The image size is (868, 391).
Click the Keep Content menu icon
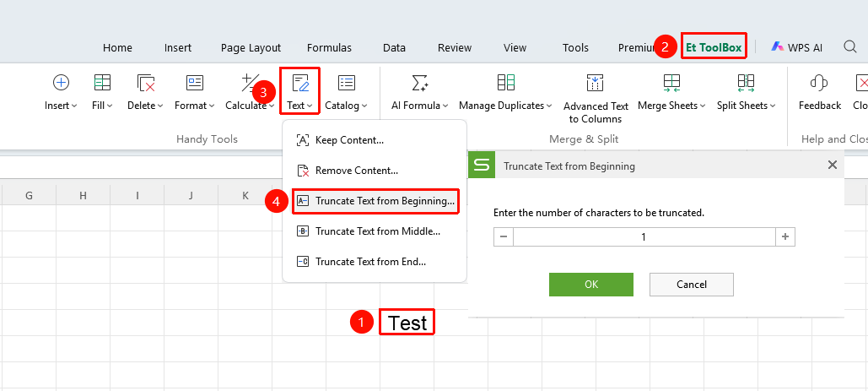point(303,140)
